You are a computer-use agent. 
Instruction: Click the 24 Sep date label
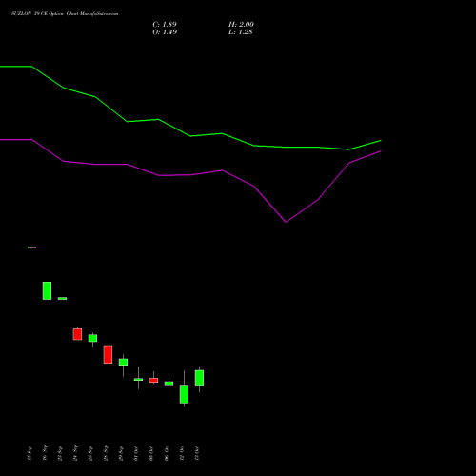click(75, 453)
